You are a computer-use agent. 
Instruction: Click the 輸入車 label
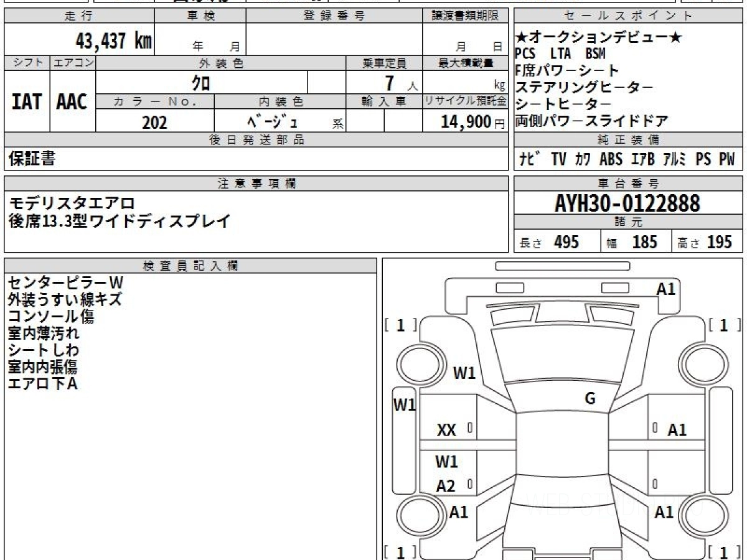pos(384,101)
